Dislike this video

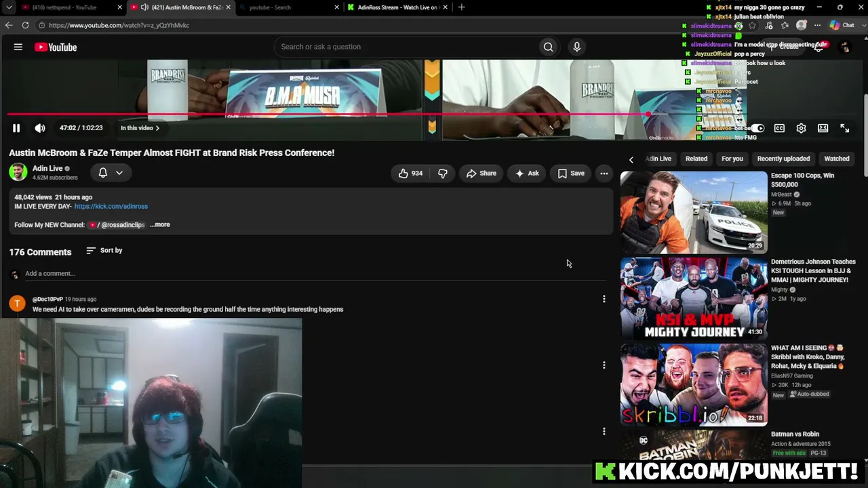tap(442, 174)
